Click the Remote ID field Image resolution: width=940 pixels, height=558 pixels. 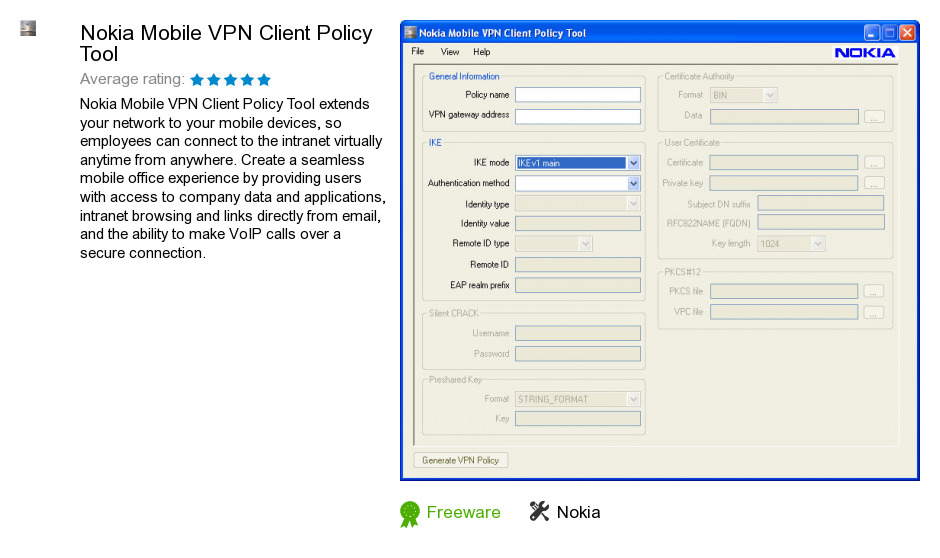point(577,264)
